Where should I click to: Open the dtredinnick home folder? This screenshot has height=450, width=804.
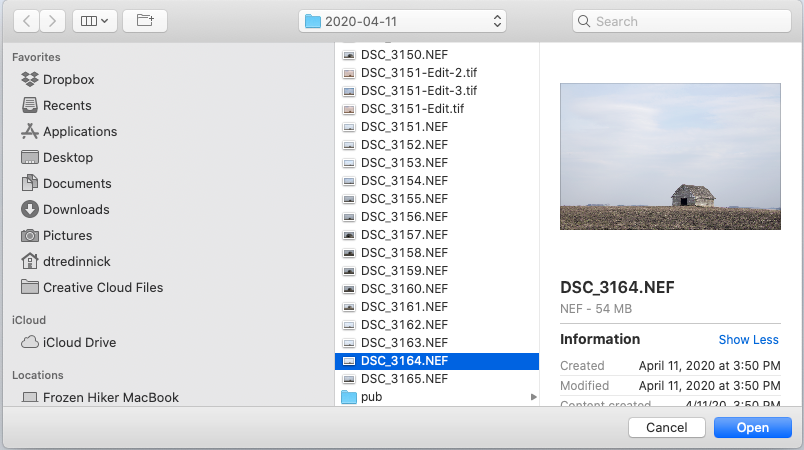(66, 261)
